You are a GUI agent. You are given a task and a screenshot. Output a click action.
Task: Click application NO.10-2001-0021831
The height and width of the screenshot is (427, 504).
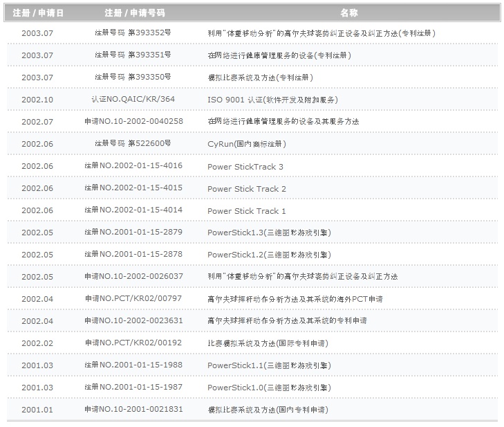point(133,409)
